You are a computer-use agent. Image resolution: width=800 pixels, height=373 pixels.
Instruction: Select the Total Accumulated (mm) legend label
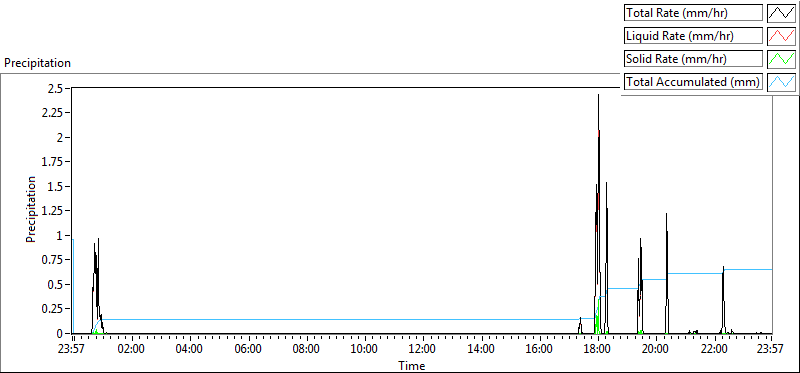[693, 82]
